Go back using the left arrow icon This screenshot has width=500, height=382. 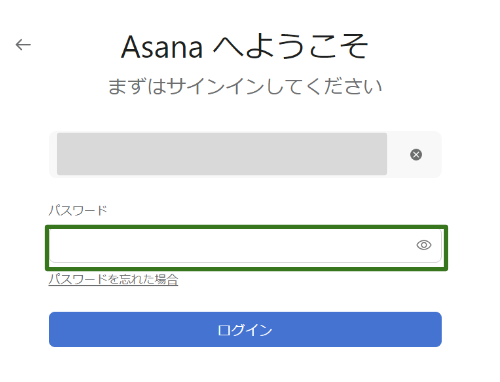pos(23,44)
